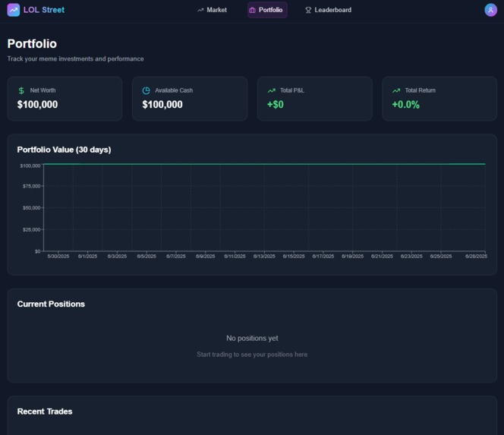Click the 6/17/2025 x-axis date

click(x=323, y=257)
